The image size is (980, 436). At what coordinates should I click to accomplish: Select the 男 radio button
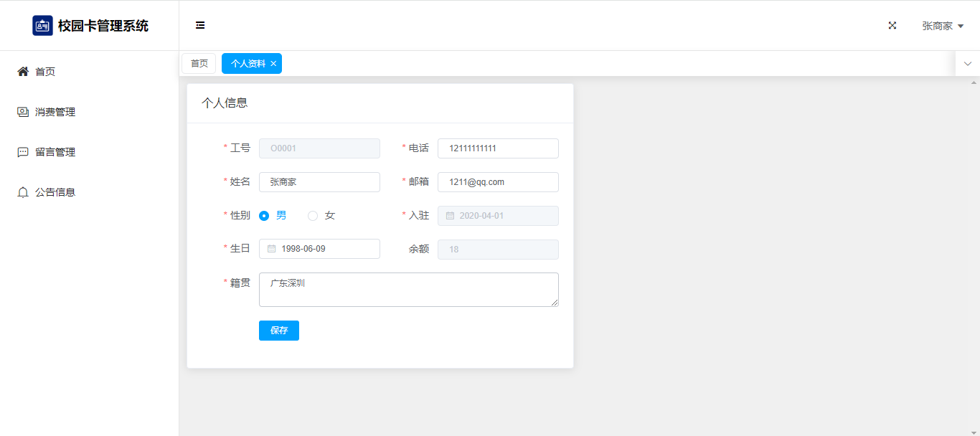[x=264, y=216]
